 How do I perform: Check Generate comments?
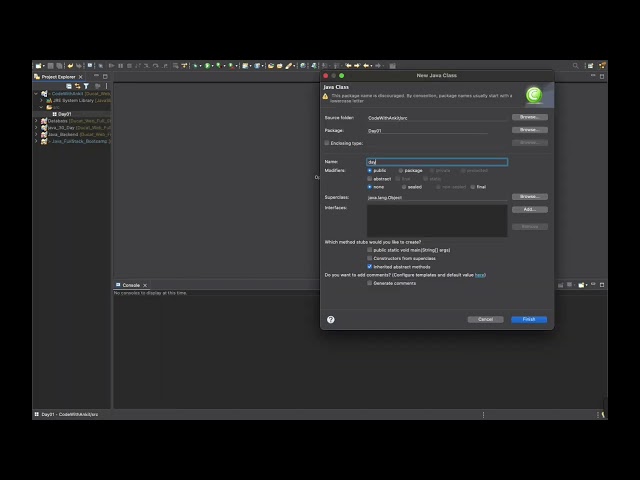point(370,283)
